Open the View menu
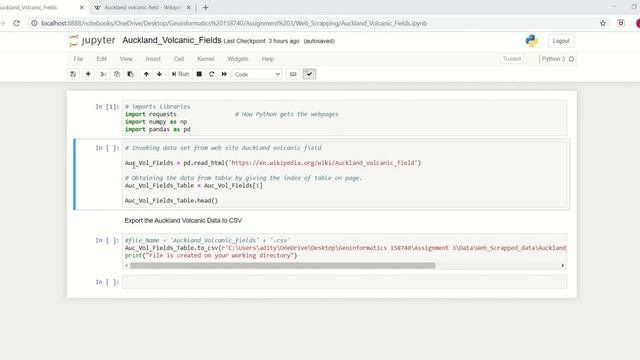Screen dimensions: 640x360 pyautogui.click(x=126, y=59)
